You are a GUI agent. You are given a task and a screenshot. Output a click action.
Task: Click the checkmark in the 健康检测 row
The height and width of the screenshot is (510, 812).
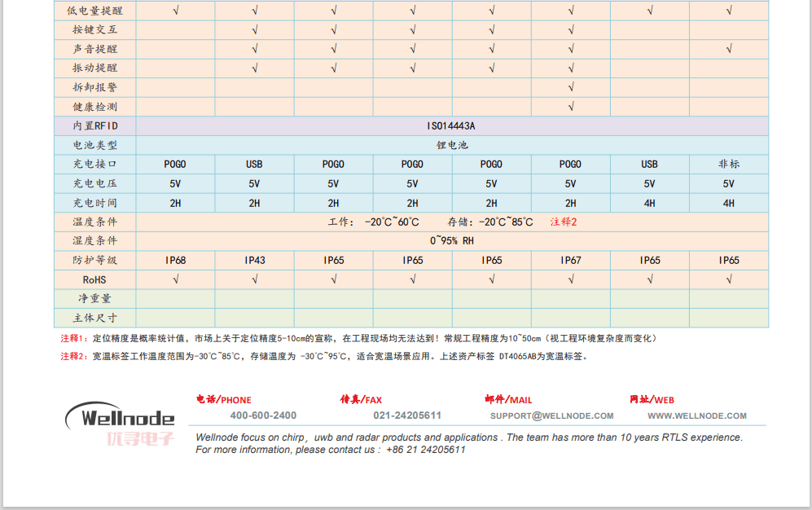(x=571, y=107)
